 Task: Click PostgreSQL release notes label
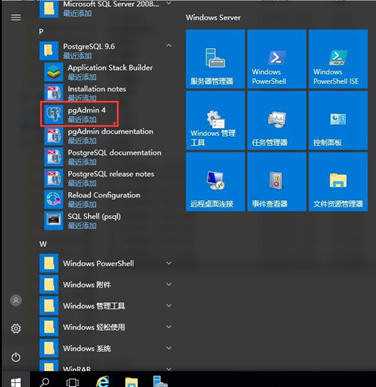(x=111, y=174)
